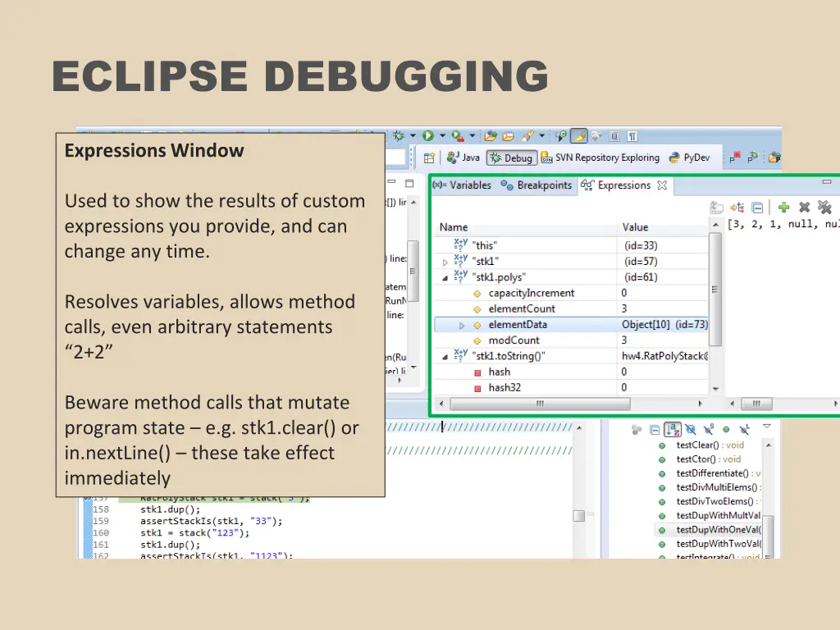
Task: Add a new expression with the plus icon
Action: (783, 208)
